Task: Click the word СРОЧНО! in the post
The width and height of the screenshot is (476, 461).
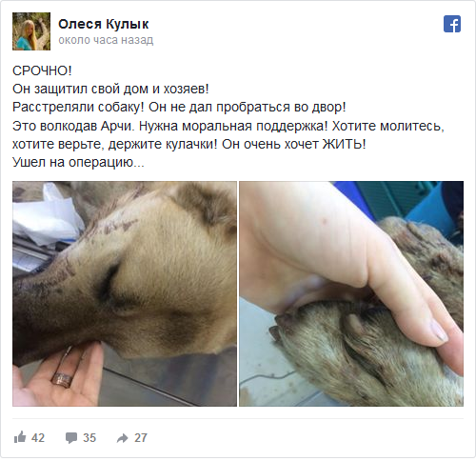Action: coord(42,70)
